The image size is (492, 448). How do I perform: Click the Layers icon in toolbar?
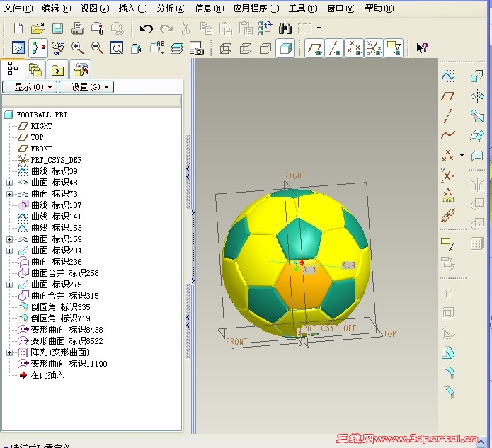pyautogui.click(x=177, y=48)
